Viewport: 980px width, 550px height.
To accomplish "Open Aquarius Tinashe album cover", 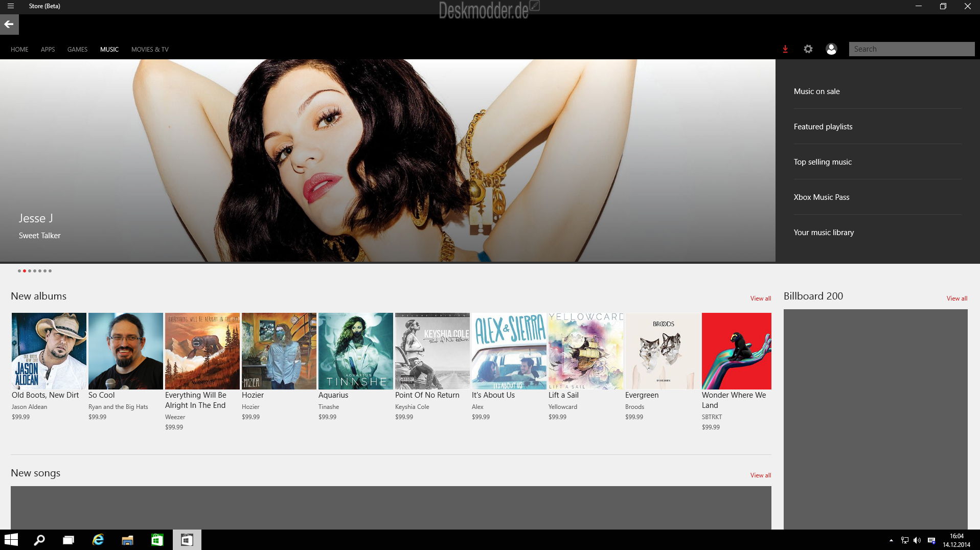I will tap(356, 351).
